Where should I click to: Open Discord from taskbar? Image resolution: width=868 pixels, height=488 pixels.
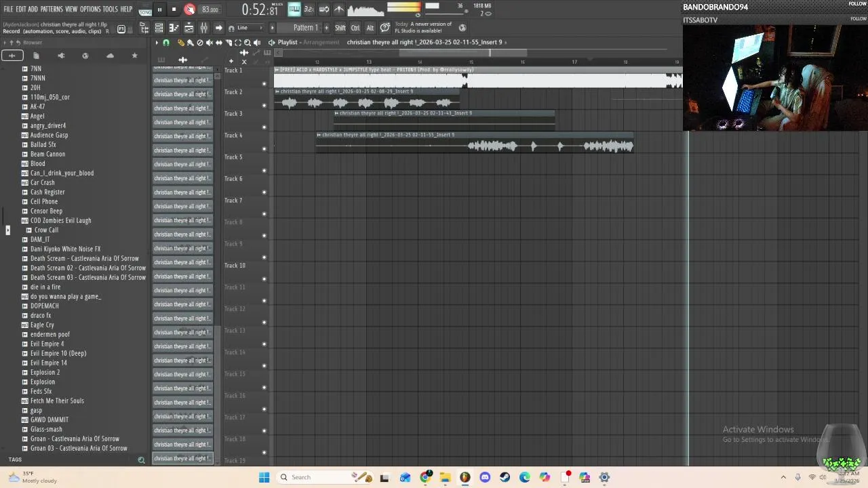click(485, 477)
